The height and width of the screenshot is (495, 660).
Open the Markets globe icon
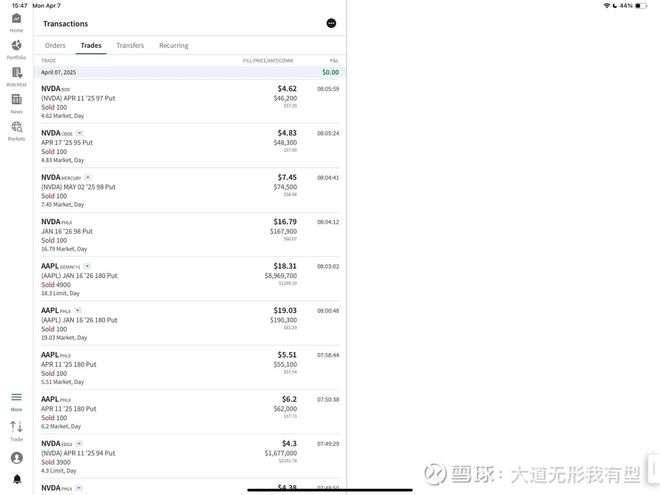[17, 127]
